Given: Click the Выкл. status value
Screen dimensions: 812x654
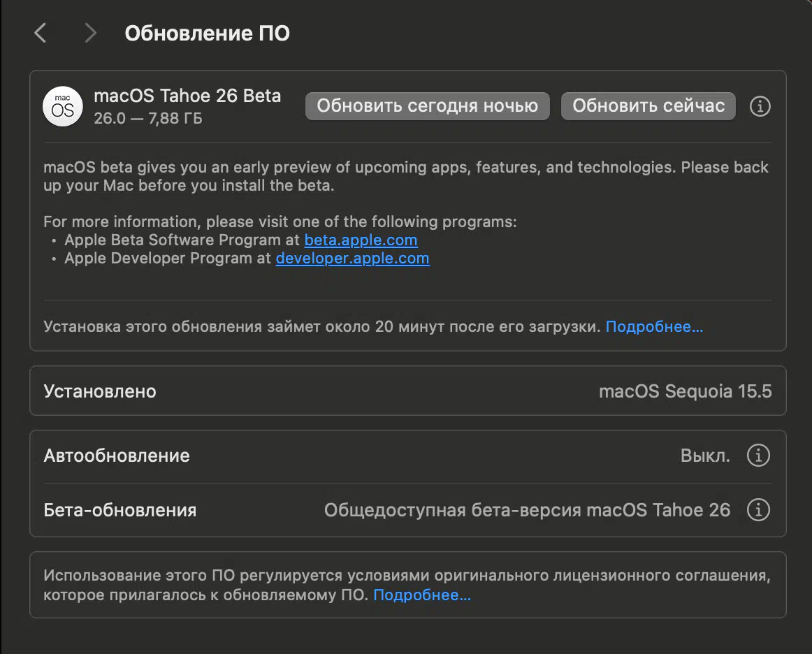Looking at the screenshot, I should [x=705, y=456].
